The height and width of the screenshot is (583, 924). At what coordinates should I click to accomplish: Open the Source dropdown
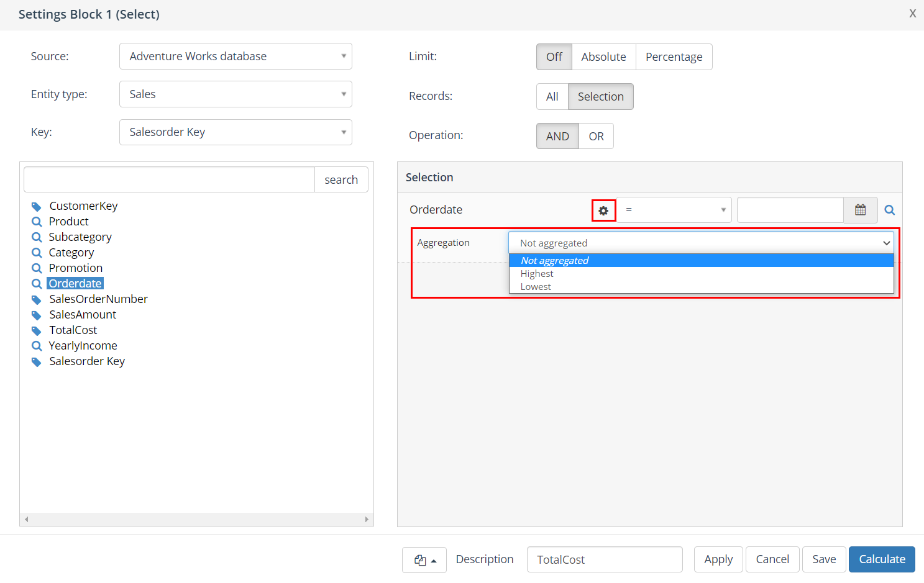[236, 56]
